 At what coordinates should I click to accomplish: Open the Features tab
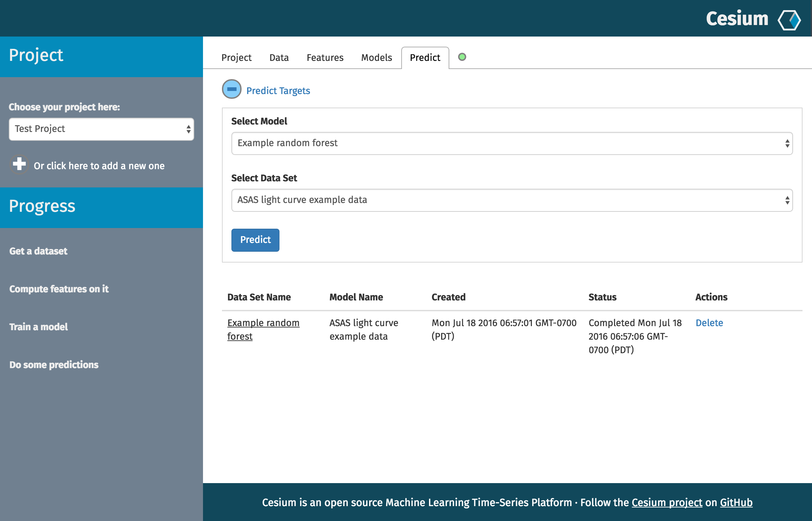325,58
